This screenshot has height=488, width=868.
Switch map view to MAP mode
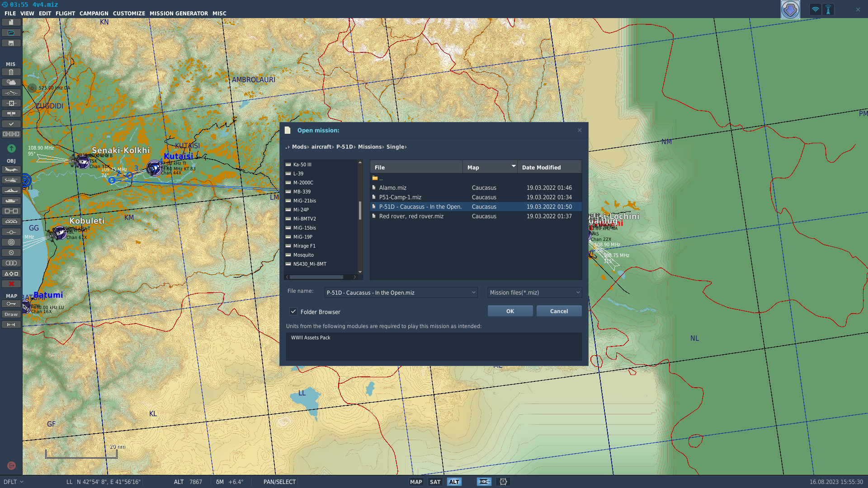(416, 482)
